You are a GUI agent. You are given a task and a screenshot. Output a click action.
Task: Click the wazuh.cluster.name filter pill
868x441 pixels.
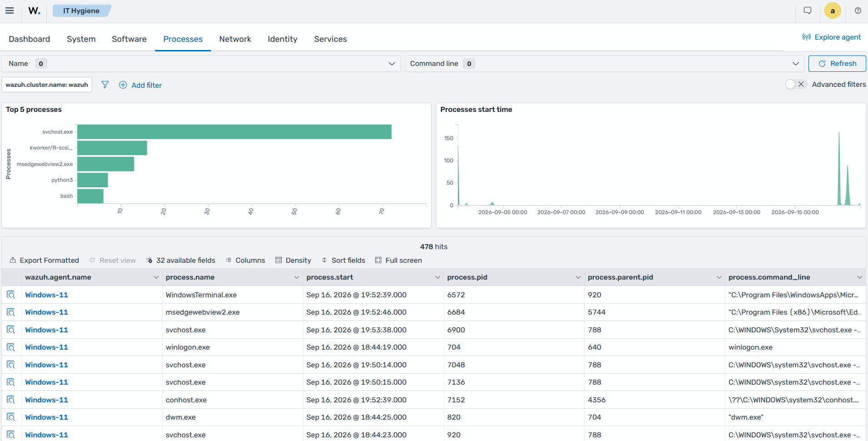tap(47, 85)
